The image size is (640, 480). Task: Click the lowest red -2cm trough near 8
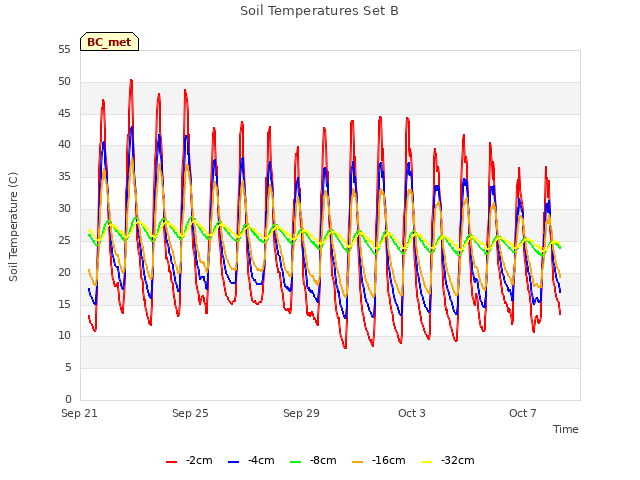[345, 348]
